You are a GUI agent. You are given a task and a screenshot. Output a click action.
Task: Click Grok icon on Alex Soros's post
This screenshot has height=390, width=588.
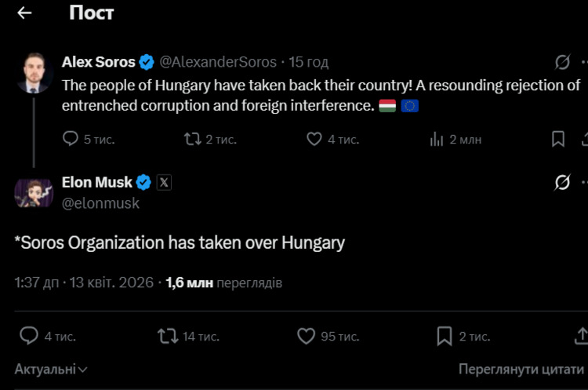point(561,62)
